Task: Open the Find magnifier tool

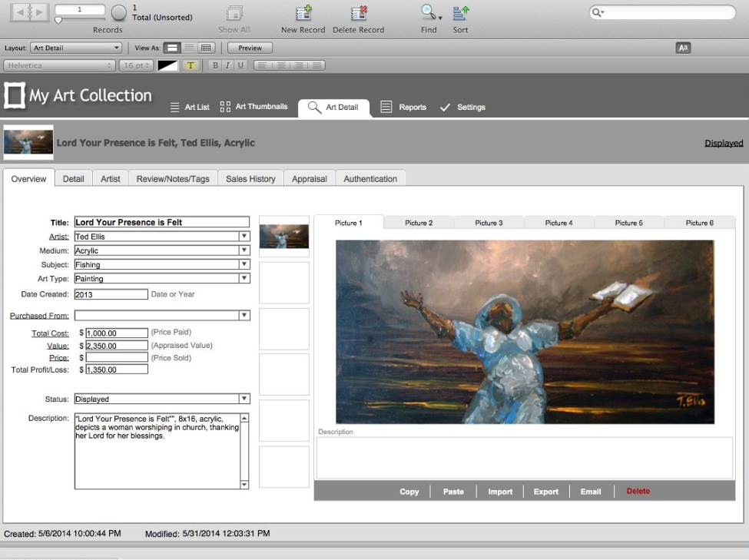Action: click(429, 13)
